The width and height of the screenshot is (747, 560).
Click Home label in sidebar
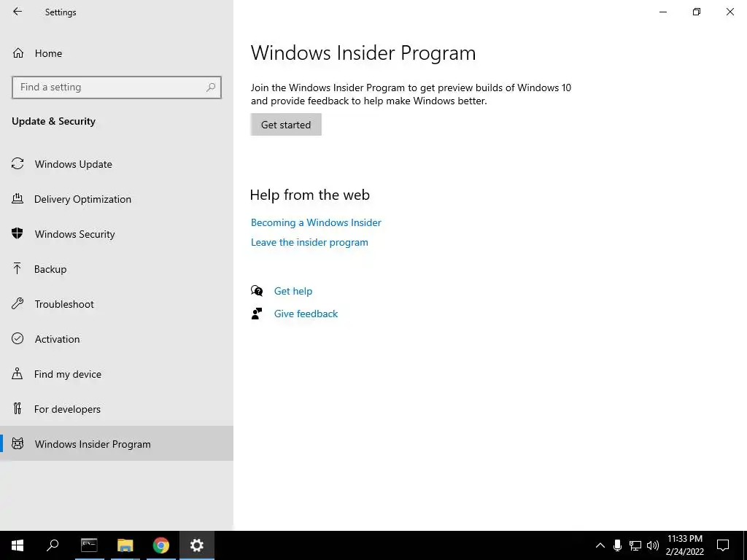(x=48, y=53)
